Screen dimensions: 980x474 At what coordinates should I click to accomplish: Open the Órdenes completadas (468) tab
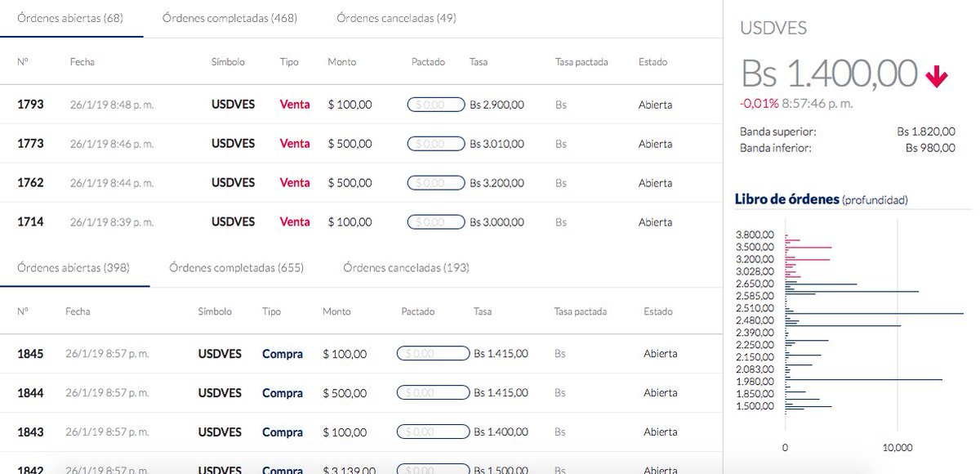coord(229,18)
